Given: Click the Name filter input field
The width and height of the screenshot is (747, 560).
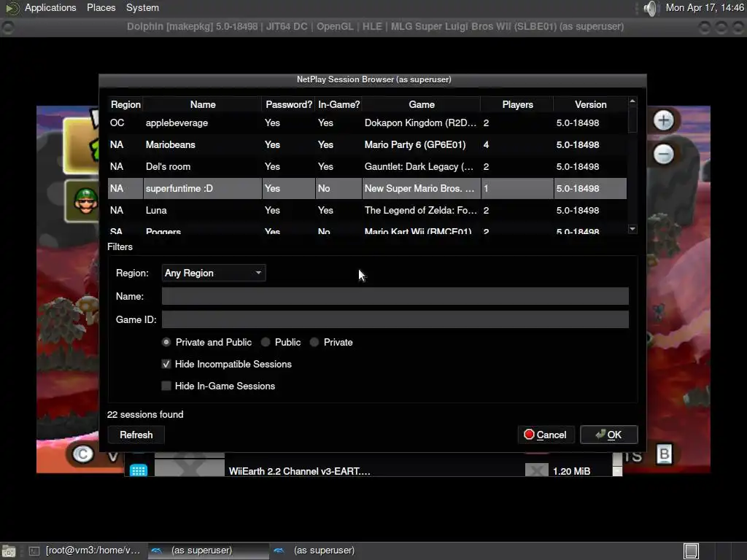Looking at the screenshot, I should [x=395, y=296].
